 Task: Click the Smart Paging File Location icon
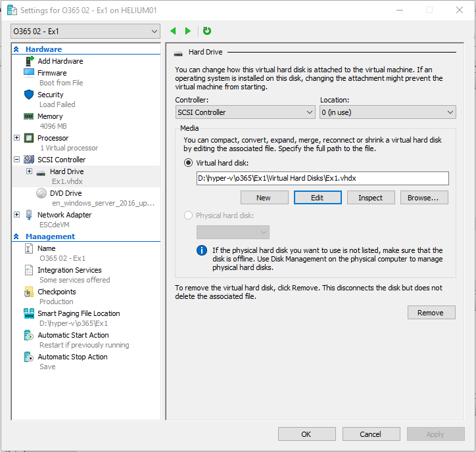(29, 313)
